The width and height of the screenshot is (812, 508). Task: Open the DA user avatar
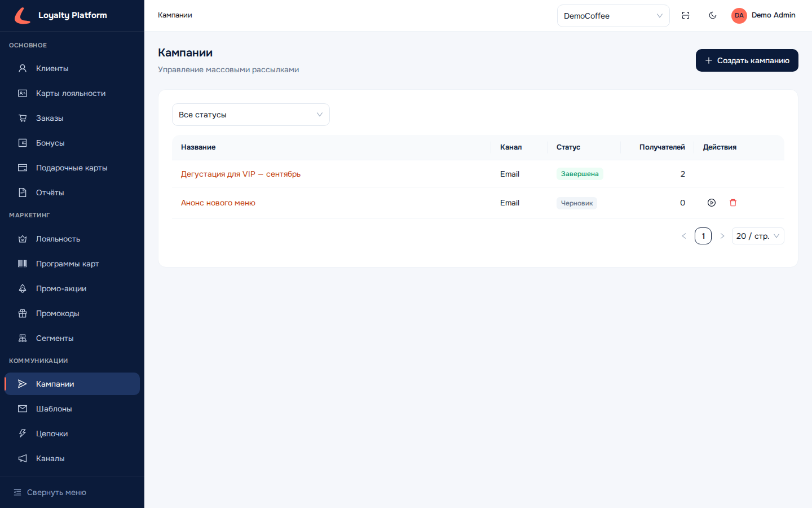pos(739,15)
